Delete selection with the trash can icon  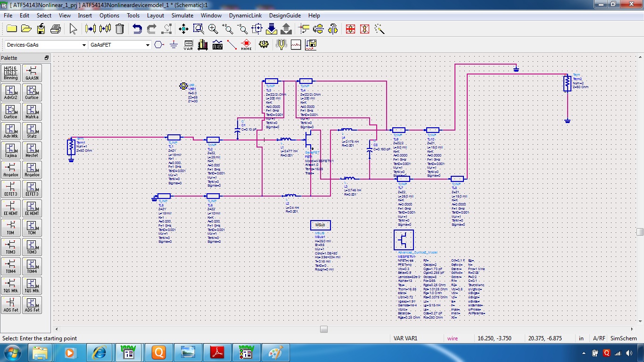coord(120,29)
